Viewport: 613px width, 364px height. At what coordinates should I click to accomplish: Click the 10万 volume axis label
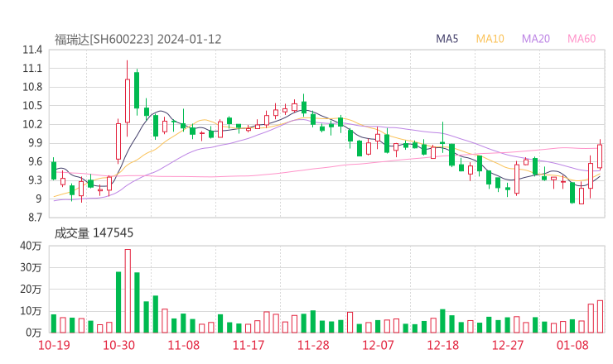coord(31,311)
